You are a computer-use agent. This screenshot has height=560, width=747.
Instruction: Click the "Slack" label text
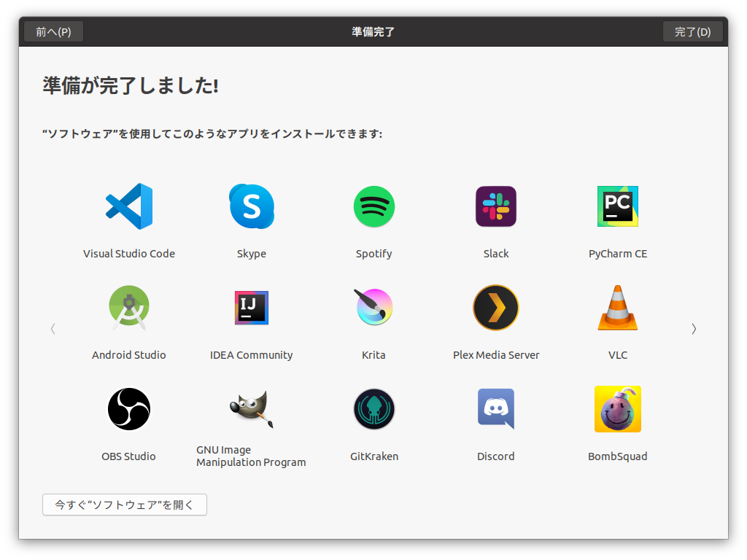pyautogui.click(x=496, y=254)
